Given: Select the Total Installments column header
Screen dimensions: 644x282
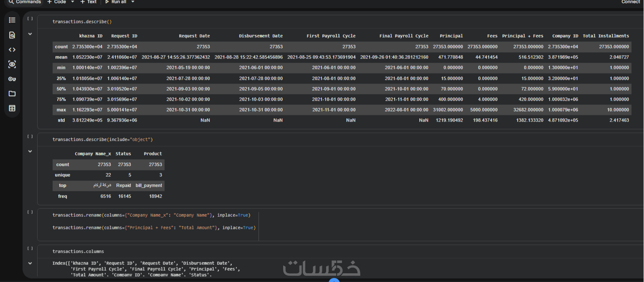Looking at the screenshot, I should [606, 36].
